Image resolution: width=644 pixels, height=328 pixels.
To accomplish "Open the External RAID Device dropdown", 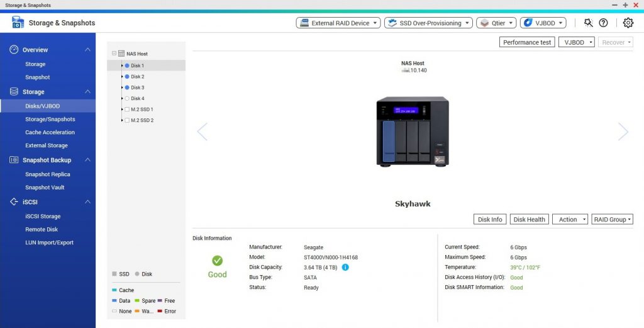I will [338, 23].
